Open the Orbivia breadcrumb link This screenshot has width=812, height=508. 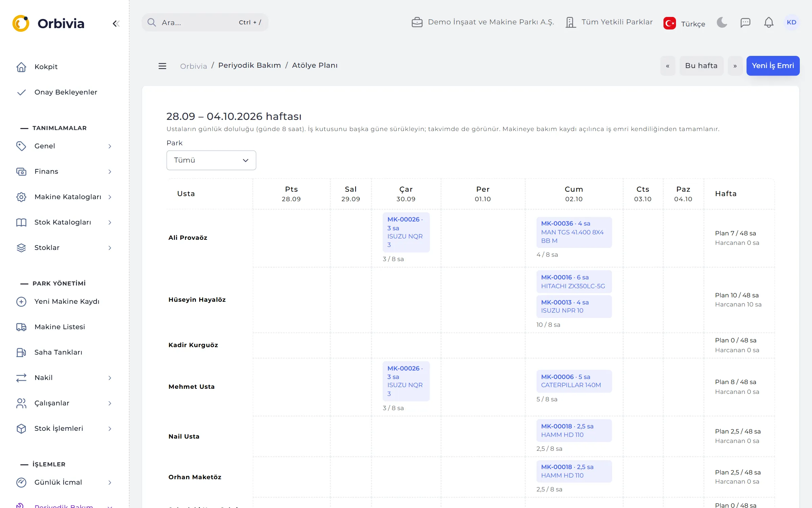[194, 66]
